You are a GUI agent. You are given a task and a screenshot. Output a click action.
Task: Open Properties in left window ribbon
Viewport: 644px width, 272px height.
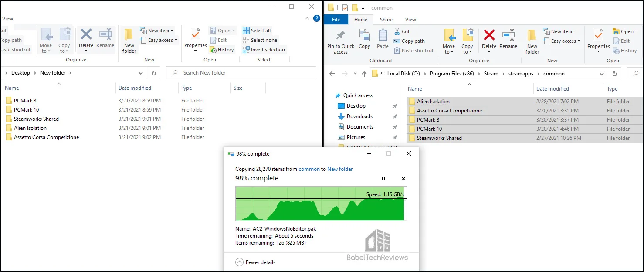195,41
